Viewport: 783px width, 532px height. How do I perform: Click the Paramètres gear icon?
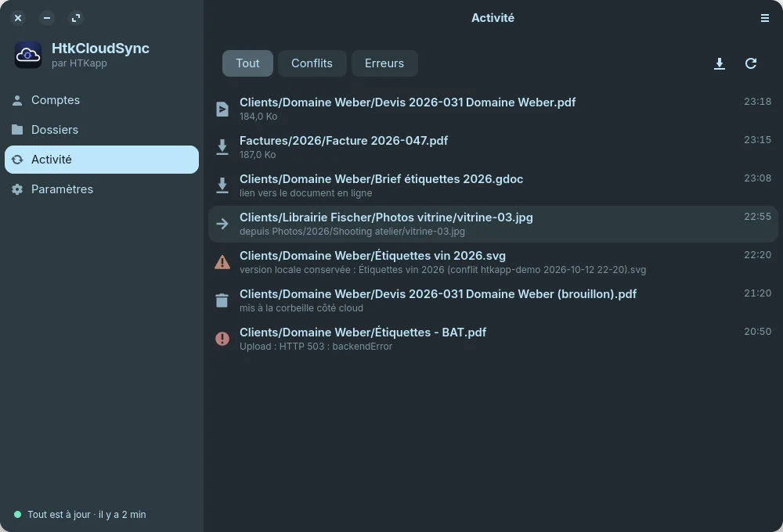(x=17, y=189)
